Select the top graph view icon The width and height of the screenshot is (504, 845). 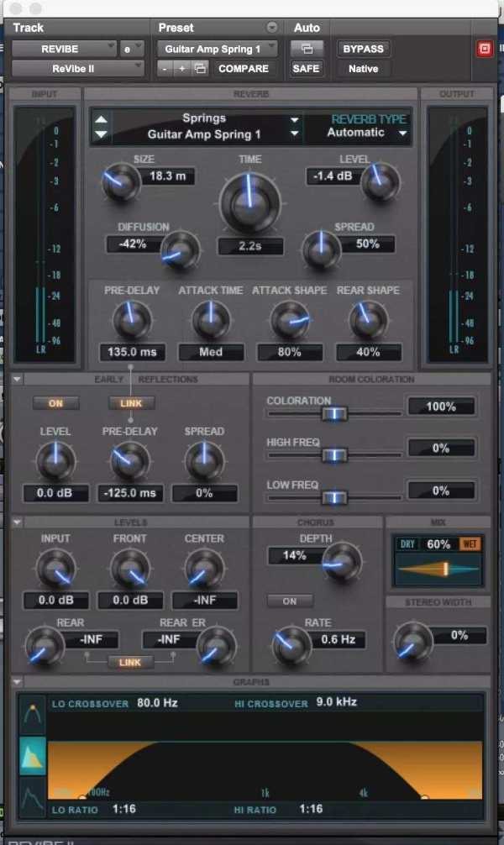(33, 715)
